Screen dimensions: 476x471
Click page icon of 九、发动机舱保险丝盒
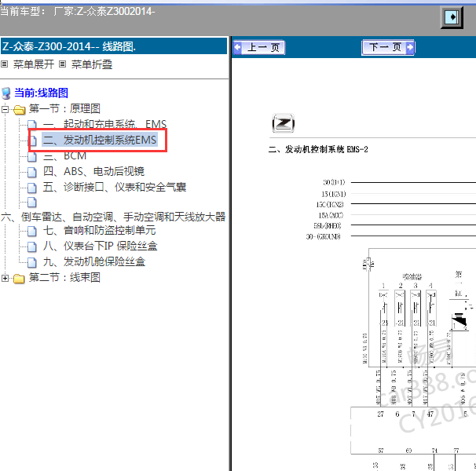32,262
